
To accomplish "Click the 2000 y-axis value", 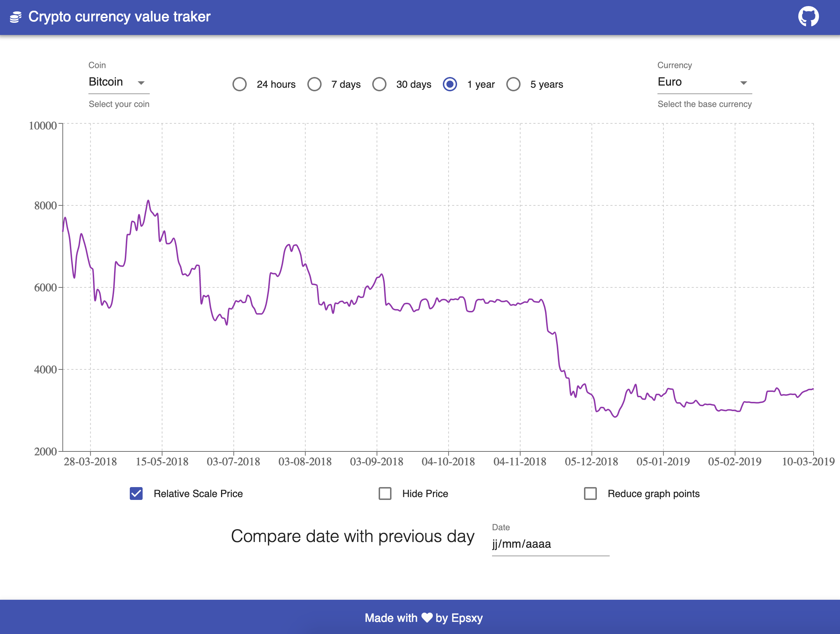I will pos(46,452).
